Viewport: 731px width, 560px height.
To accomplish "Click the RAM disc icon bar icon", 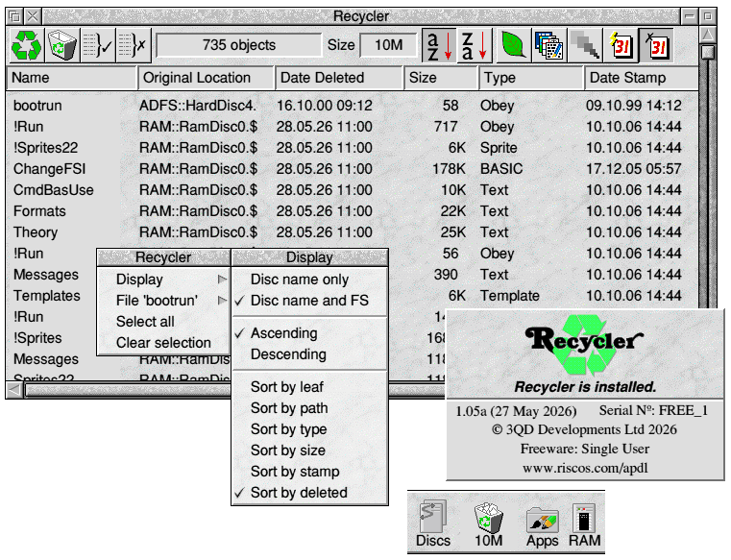I will pyautogui.click(x=584, y=524).
